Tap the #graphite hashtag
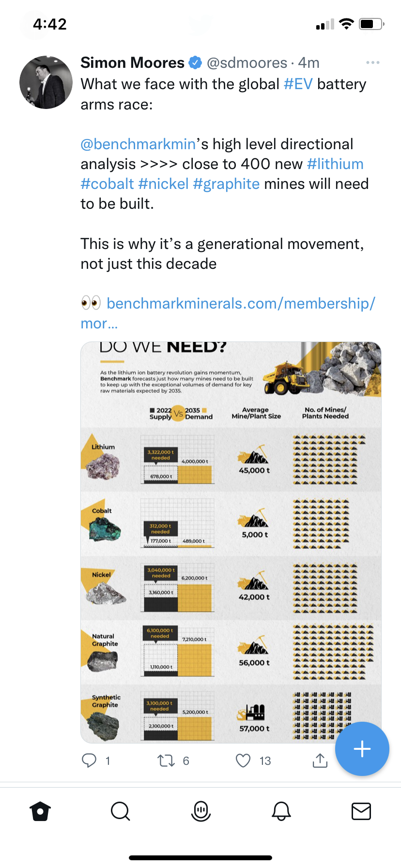401x868 pixels. 226,184
